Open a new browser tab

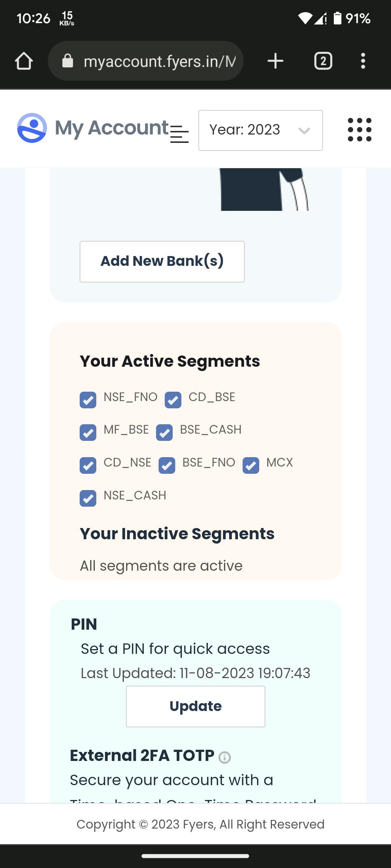[x=275, y=61]
